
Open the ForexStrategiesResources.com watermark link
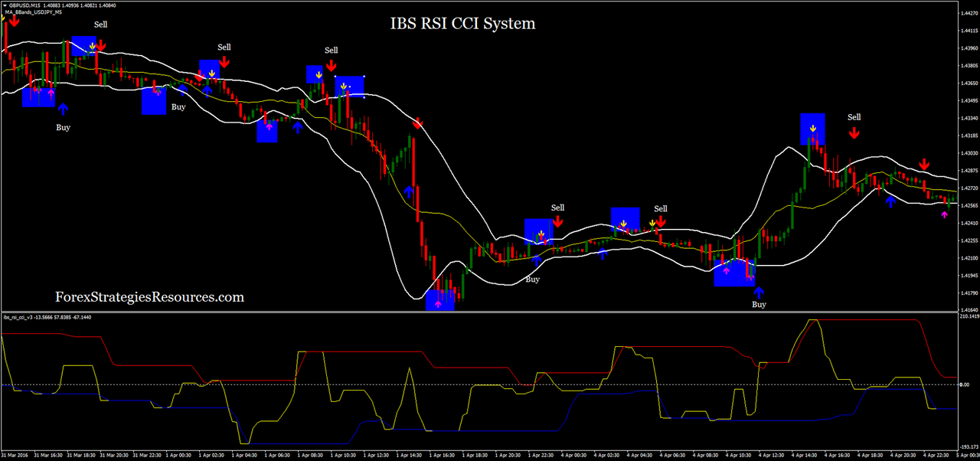point(149,296)
